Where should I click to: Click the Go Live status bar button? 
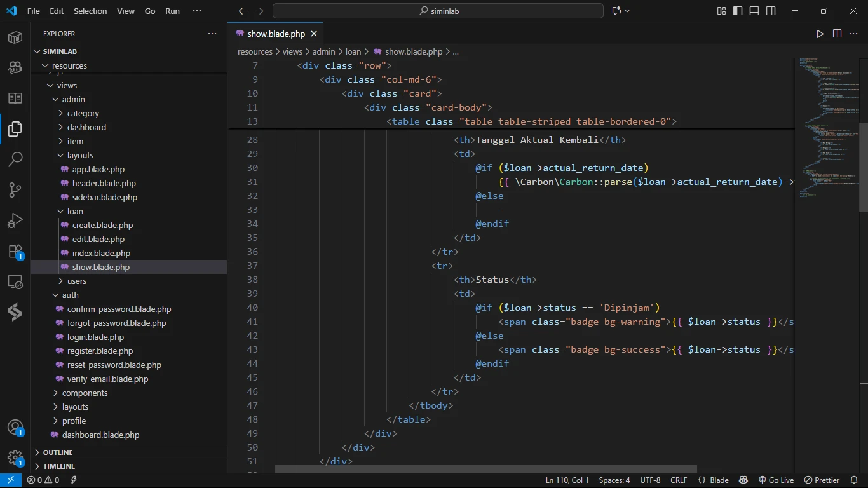click(x=776, y=480)
